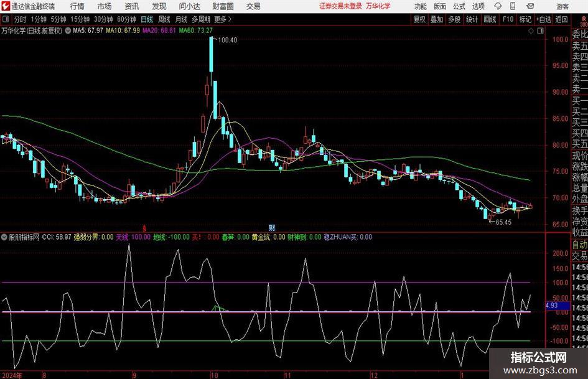
Task: Open the mobile phone icon
Action: click(513, 6)
